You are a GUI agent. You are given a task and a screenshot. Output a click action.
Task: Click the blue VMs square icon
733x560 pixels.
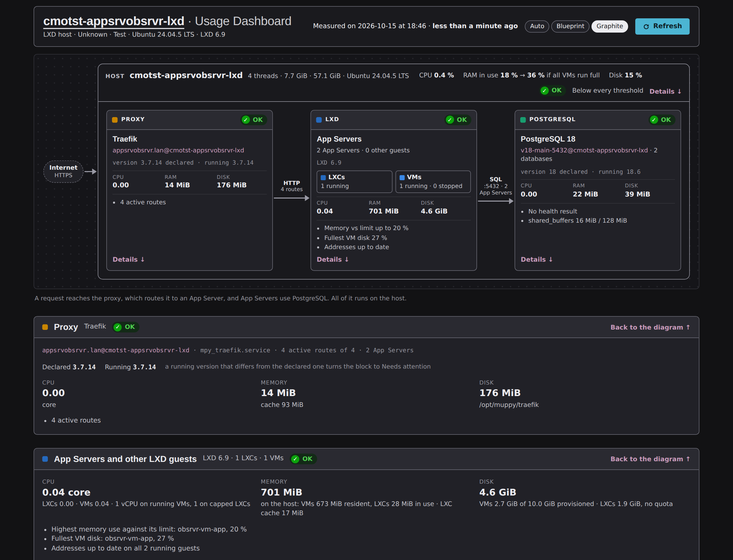(402, 177)
